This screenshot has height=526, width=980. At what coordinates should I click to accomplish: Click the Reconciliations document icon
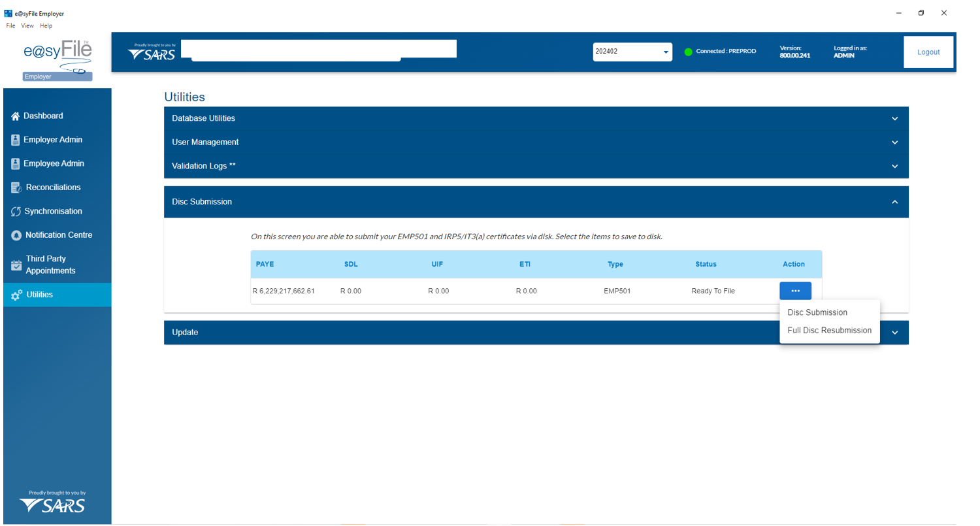(x=17, y=188)
